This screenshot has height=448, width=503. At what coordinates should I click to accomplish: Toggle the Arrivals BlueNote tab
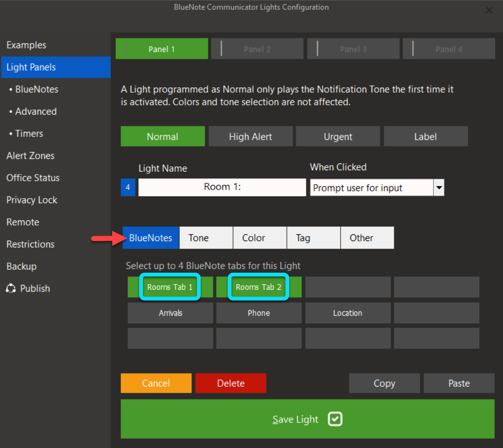pos(170,313)
